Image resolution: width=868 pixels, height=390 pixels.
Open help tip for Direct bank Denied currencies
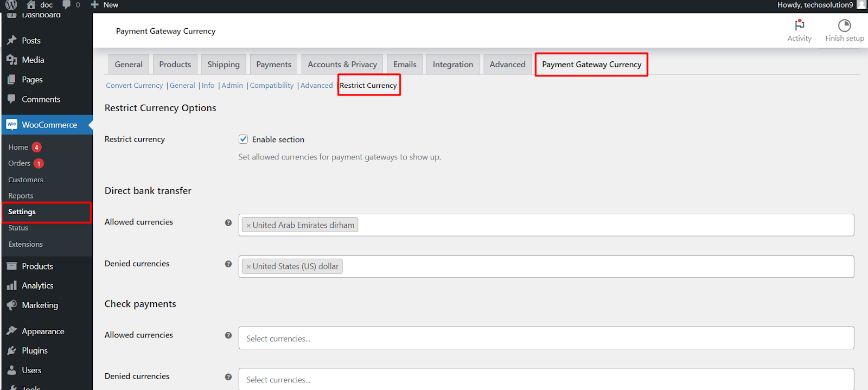[x=228, y=264]
